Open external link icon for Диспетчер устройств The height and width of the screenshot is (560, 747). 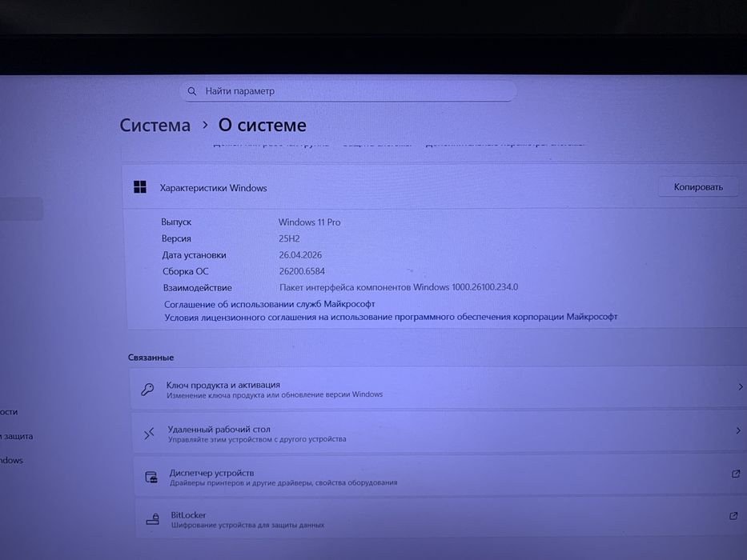[736, 474]
